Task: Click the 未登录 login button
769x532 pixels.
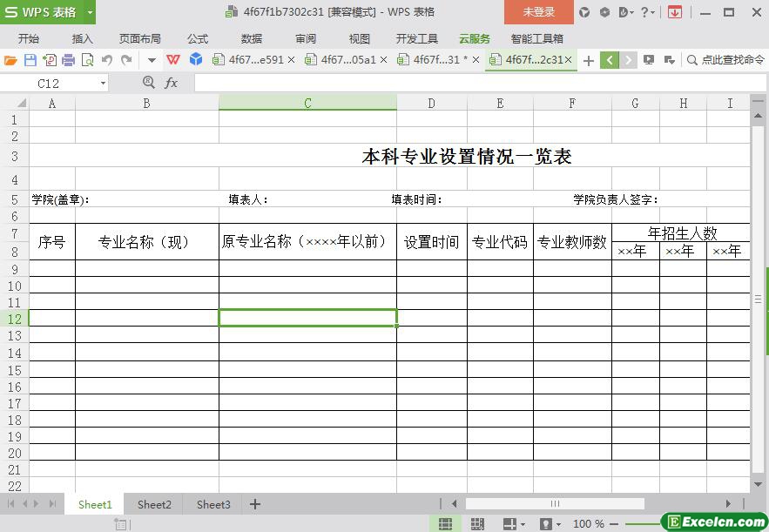Action: (x=538, y=12)
